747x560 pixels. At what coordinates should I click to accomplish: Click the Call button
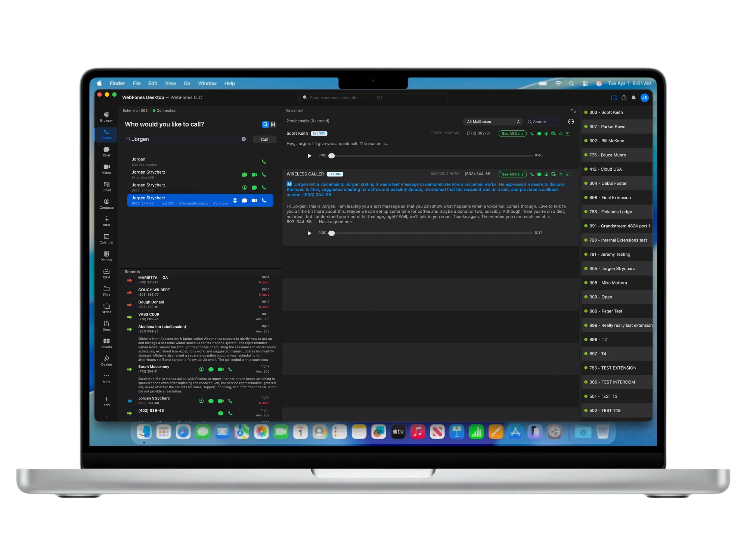[x=264, y=139]
